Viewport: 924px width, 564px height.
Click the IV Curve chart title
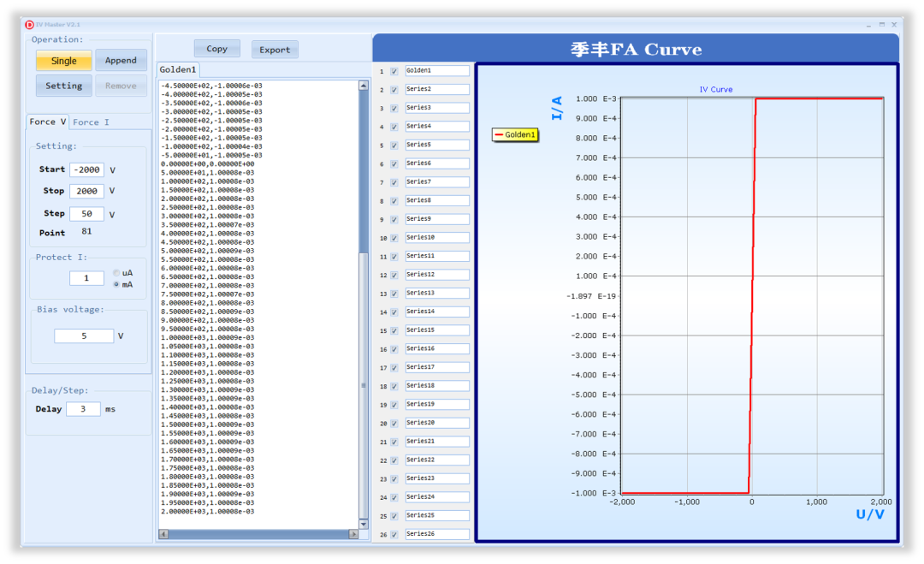[x=716, y=90]
